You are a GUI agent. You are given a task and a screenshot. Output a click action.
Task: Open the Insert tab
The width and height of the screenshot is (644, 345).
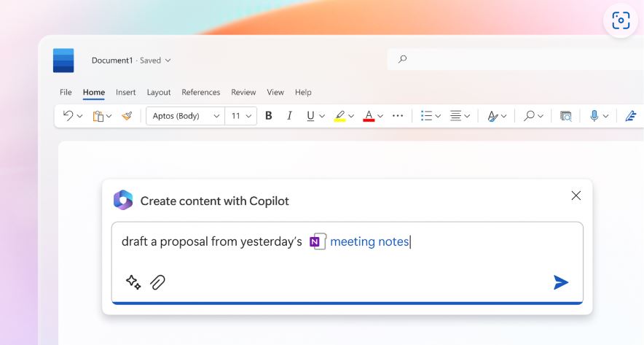click(x=125, y=93)
